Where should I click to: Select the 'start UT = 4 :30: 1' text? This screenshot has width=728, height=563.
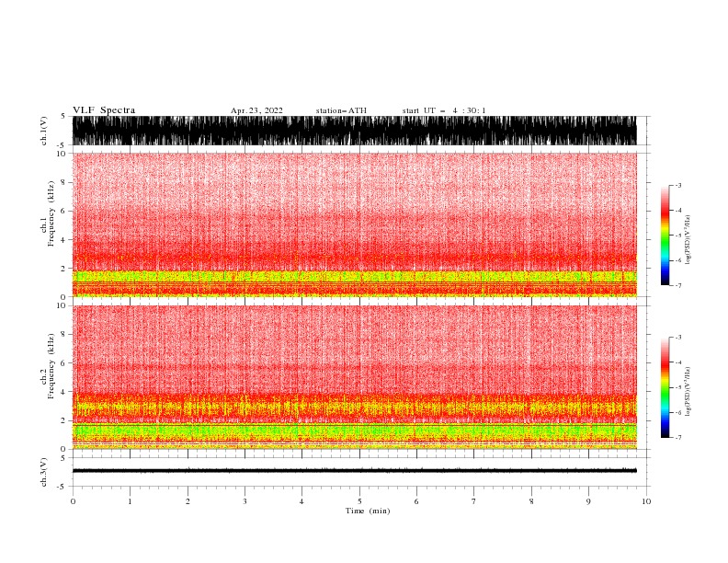(444, 110)
